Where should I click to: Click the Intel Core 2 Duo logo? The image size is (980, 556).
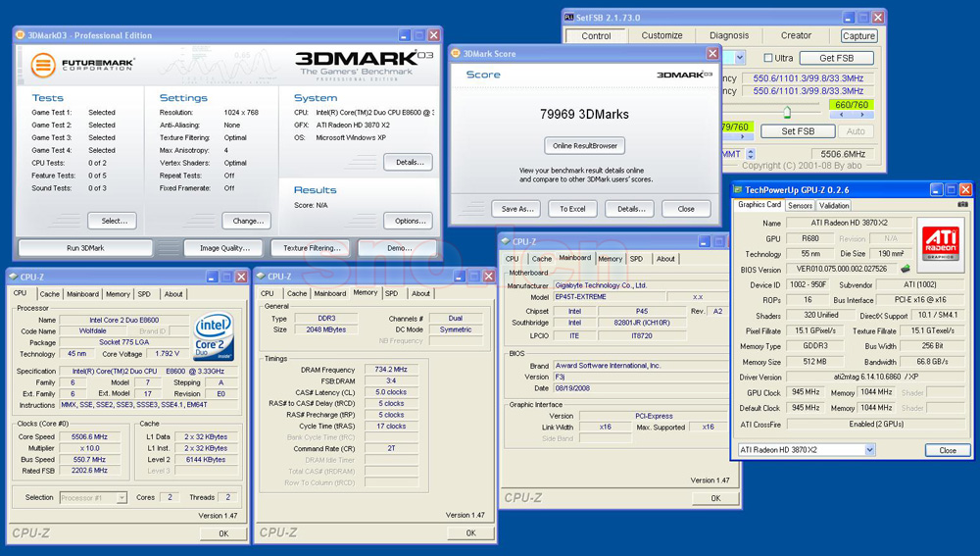[x=214, y=336]
